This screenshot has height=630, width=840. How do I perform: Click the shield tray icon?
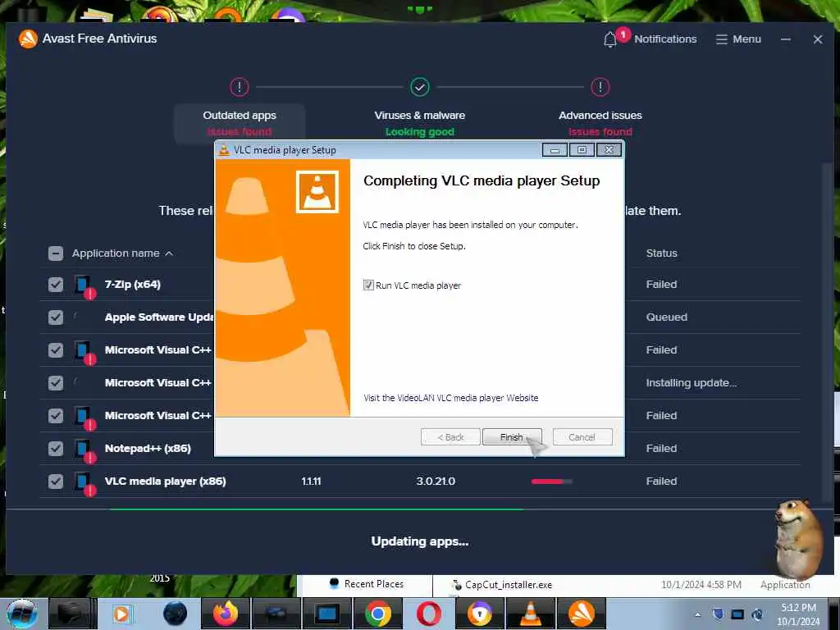pos(718,614)
